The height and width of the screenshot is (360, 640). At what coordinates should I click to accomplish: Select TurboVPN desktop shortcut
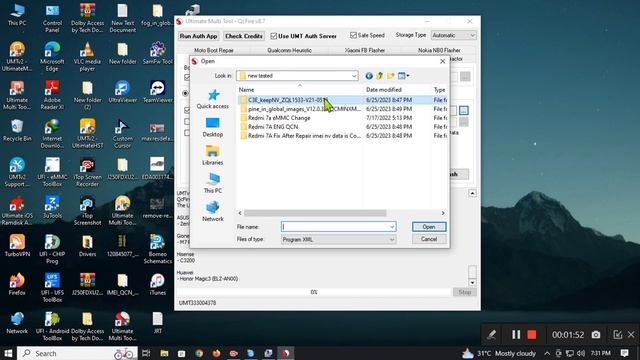17,245
